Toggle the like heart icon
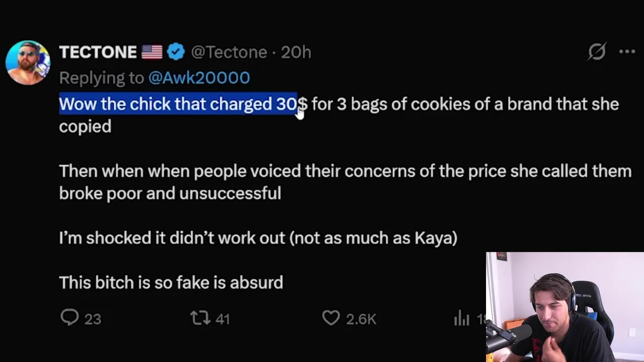 (331, 318)
